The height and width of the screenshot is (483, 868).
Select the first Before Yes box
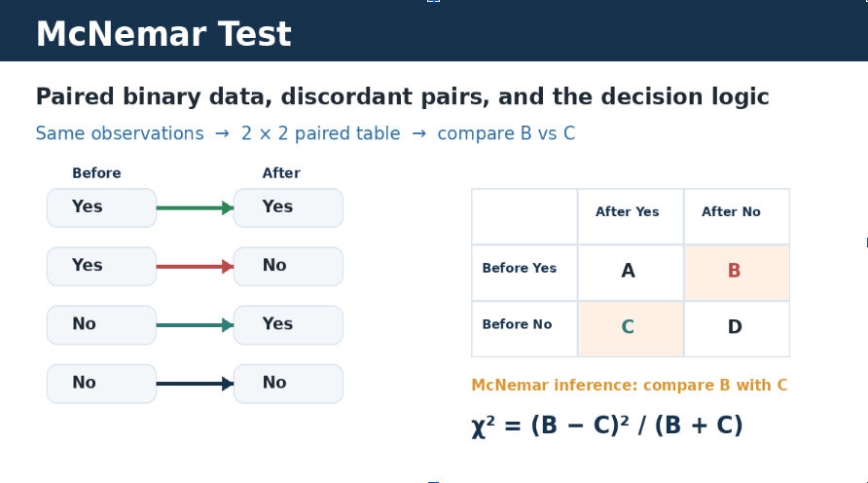[x=102, y=207]
